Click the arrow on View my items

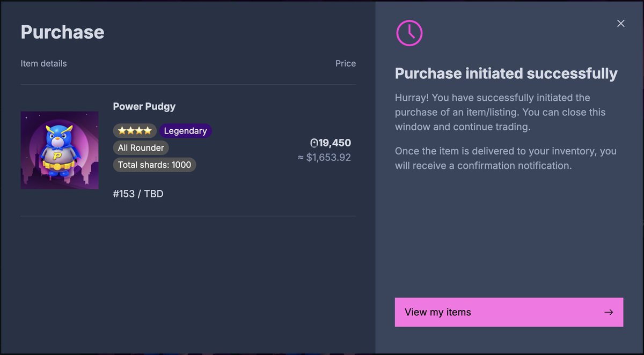(608, 312)
